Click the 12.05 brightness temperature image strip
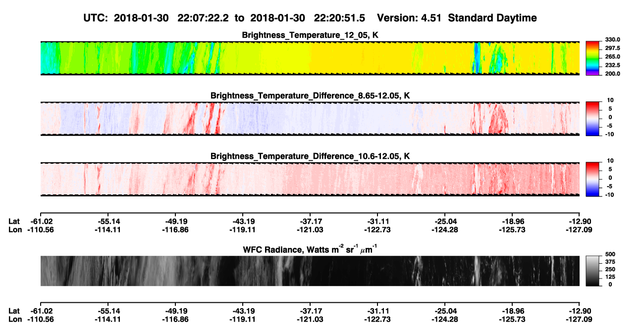644x330 pixels. pyautogui.click(x=310, y=58)
